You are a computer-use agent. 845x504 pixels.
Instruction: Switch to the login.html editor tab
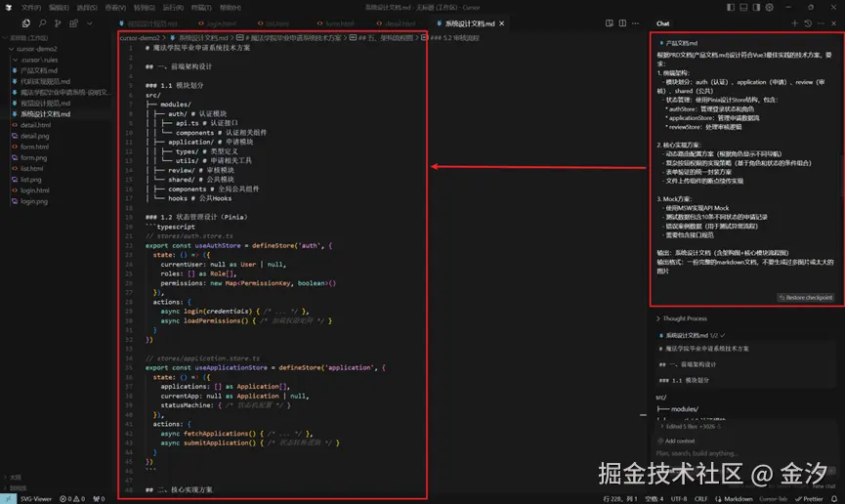pos(218,23)
